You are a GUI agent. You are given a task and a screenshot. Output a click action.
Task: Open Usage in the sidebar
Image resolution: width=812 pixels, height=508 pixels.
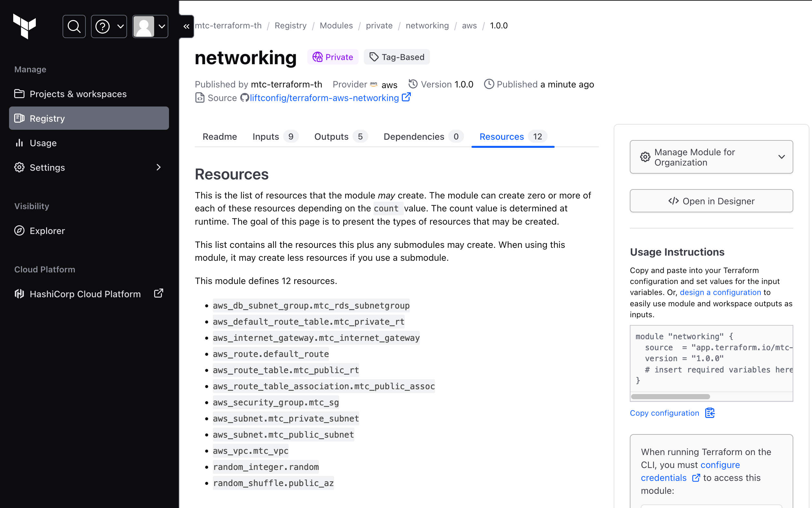point(89,143)
